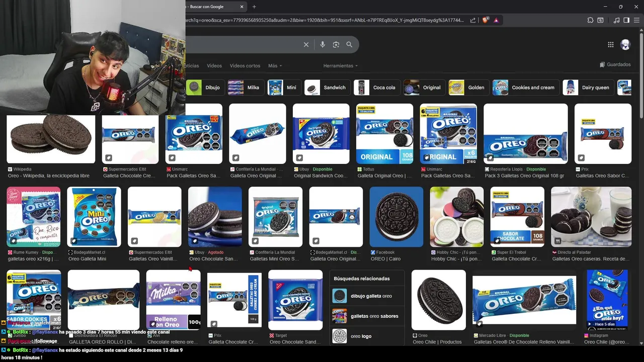Expand the Más dropdown
This screenshot has width=644, height=362.
pyautogui.click(x=275, y=66)
